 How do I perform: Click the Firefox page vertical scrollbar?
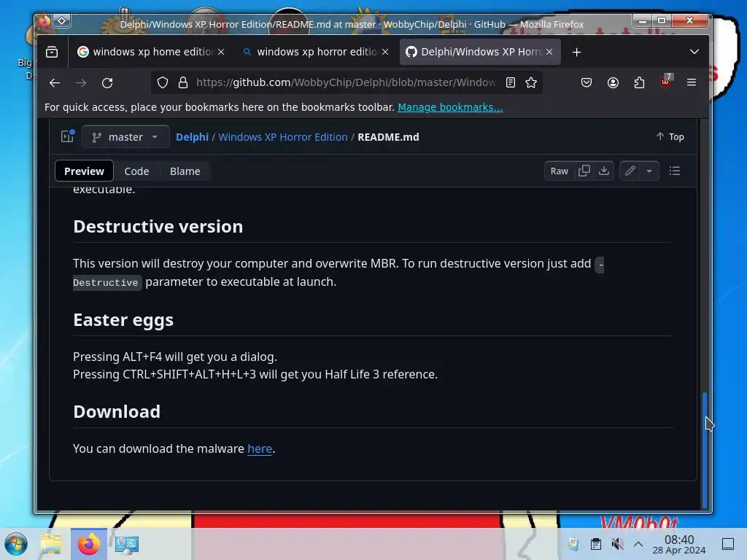click(705, 450)
